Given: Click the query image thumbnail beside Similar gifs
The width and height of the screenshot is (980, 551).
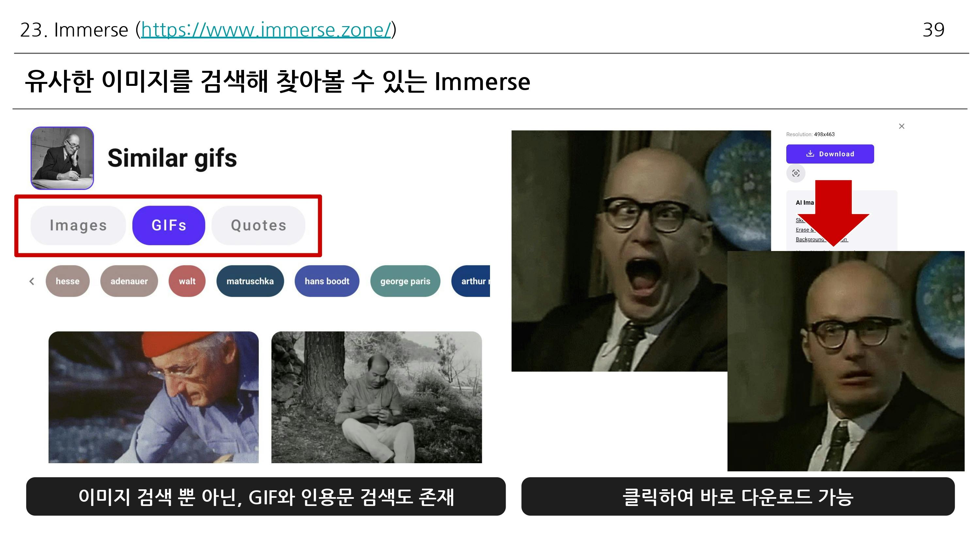Looking at the screenshot, I should (62, 158).
